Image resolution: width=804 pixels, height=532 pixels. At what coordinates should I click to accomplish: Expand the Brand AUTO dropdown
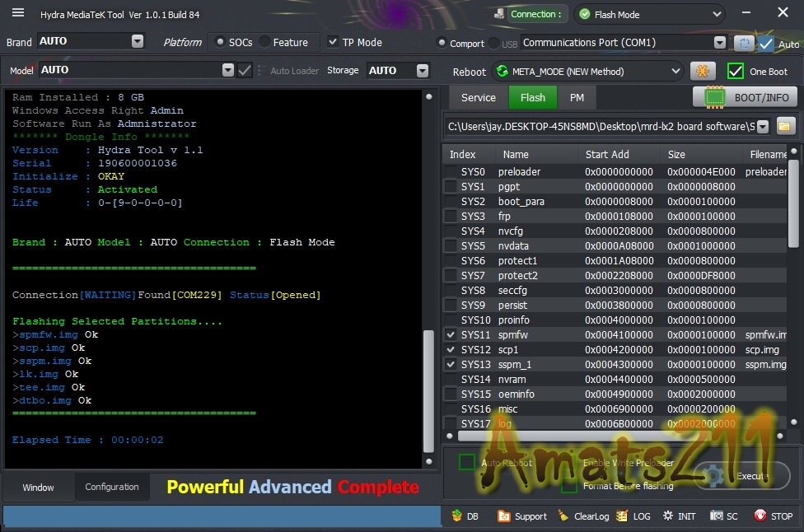[x=137, y=41]
